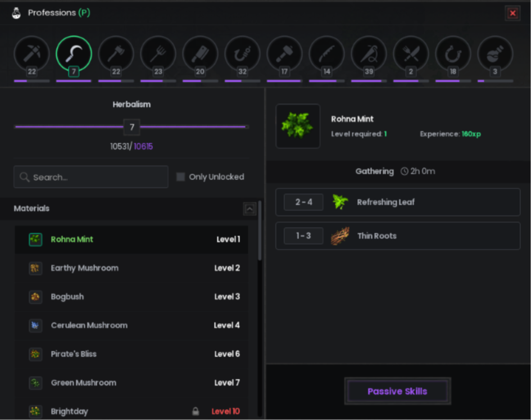
Task: Open the Woodcutting axe profession icon
Action: (x=116, y=53)
